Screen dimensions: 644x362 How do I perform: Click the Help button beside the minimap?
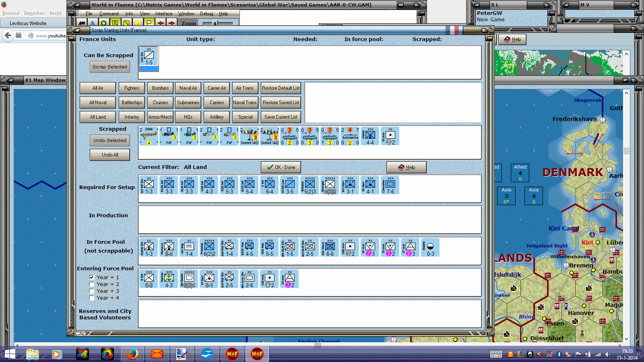click(512, 39)
